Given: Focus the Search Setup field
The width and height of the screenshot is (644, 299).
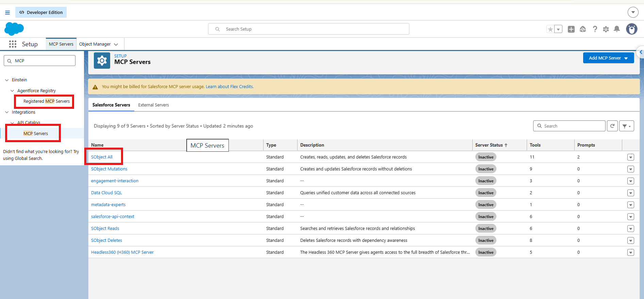Looking at the screenshot, I should 309,29.
